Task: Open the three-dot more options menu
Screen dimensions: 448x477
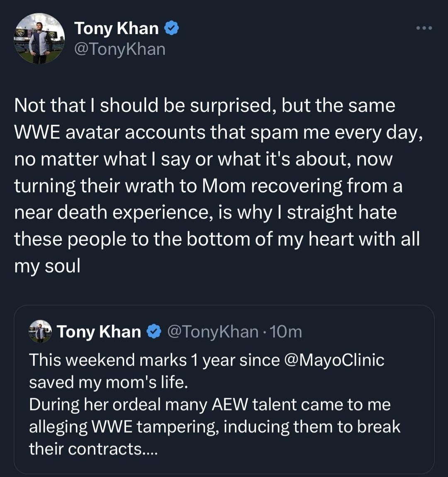Action: pyautogui.click(x=424, y=28)
